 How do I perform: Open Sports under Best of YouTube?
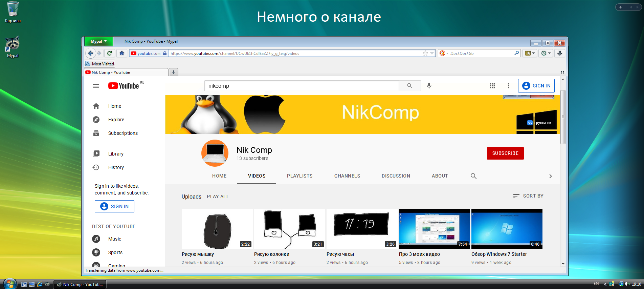pos(108,252)
